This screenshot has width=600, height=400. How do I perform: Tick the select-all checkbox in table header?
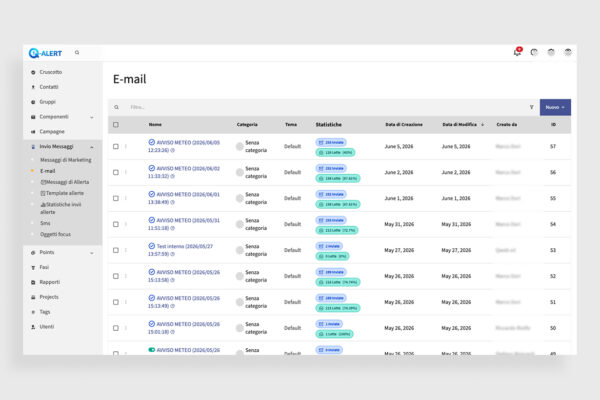click(x=116, y=124)
